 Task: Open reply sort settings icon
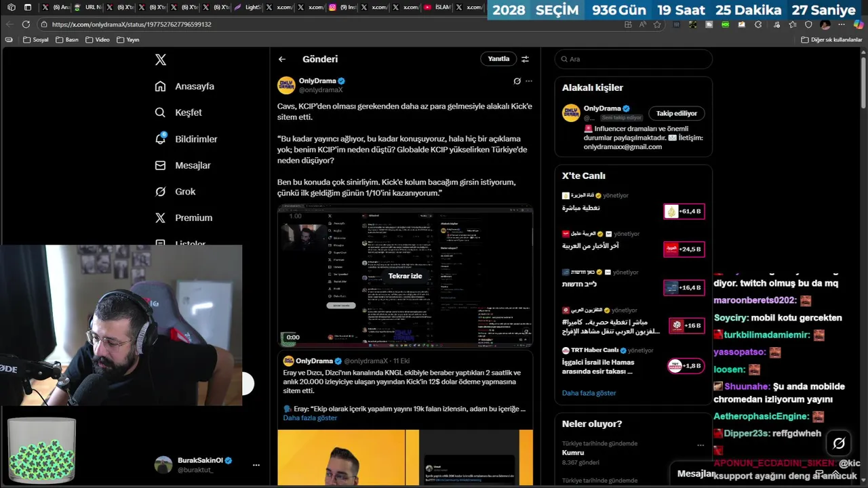coord(525,59)
